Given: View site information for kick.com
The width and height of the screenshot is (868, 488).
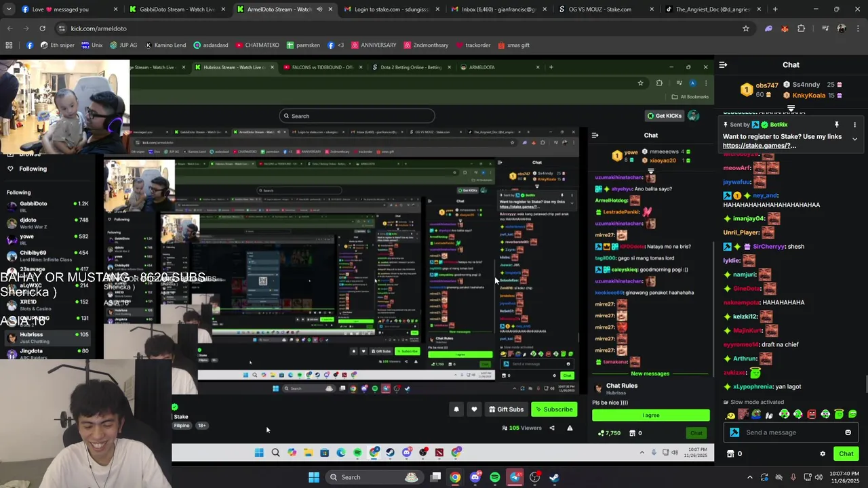Looking at the screenshot, I should coord(62,28).
